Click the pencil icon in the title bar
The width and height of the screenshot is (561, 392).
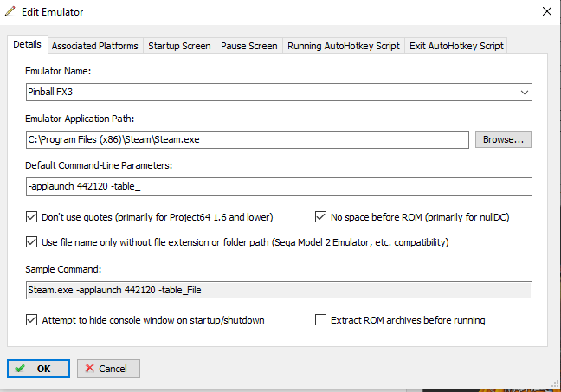10,11
